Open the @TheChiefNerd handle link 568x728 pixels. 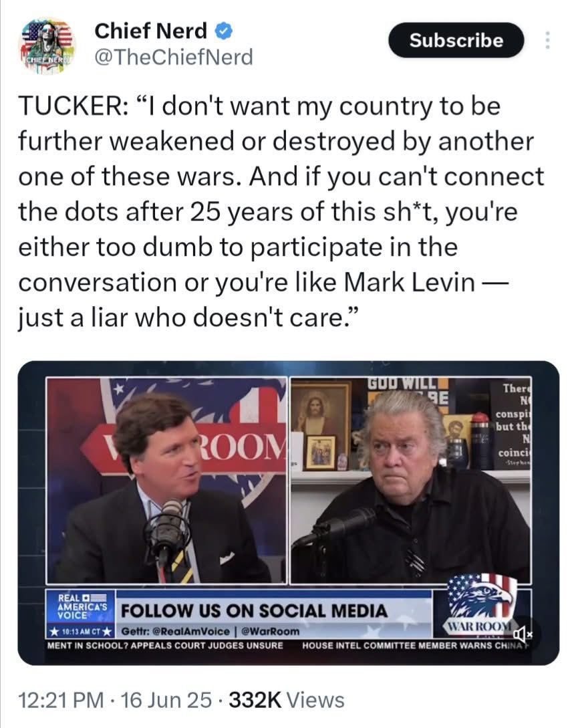174,57
